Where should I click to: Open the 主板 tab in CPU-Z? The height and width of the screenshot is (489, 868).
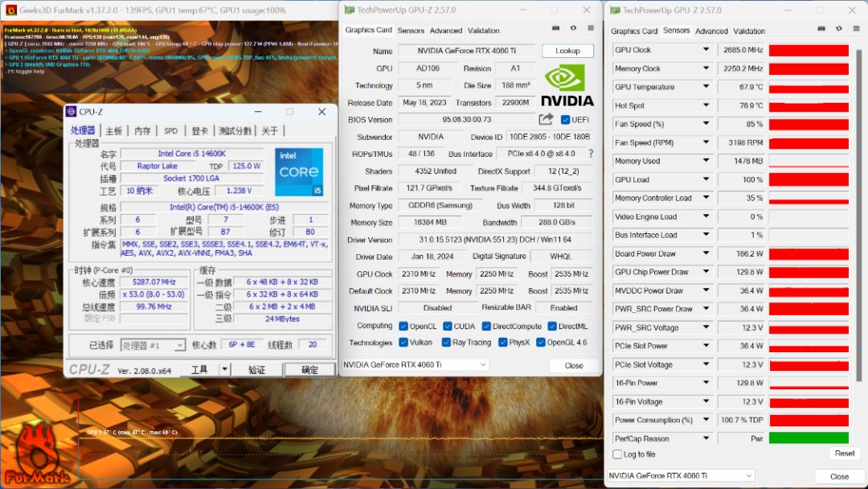click(x=113, y=131)
